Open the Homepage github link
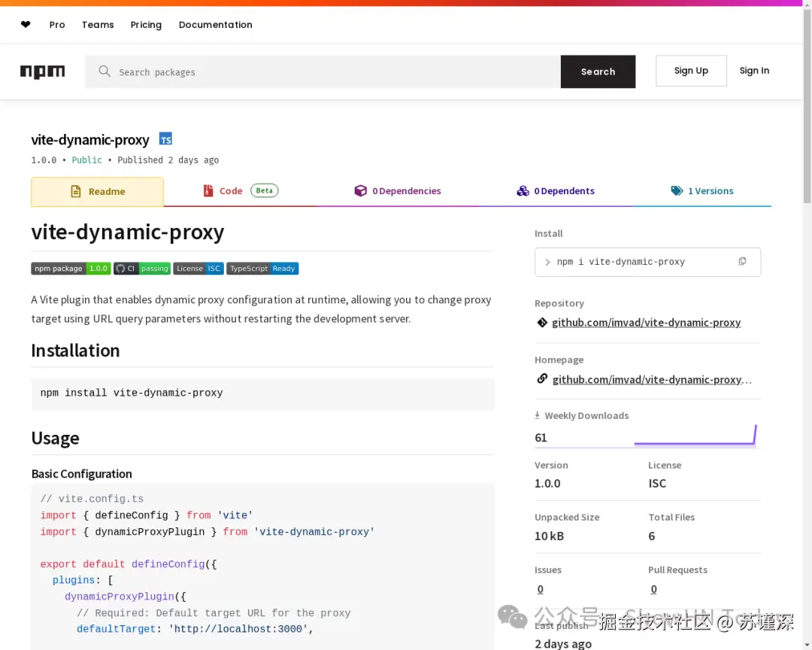The width and height of the screenshot is (812, 650). [x=652, y=379]
